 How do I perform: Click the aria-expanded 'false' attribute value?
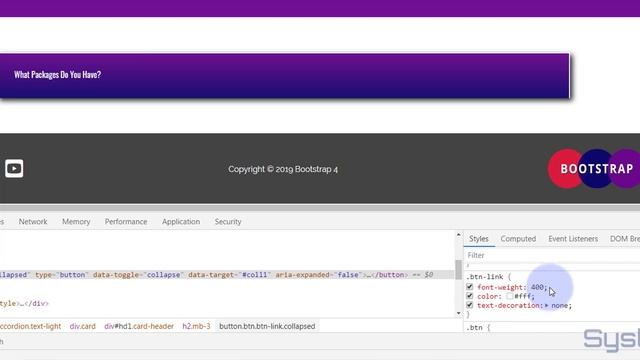click(348, 275)
